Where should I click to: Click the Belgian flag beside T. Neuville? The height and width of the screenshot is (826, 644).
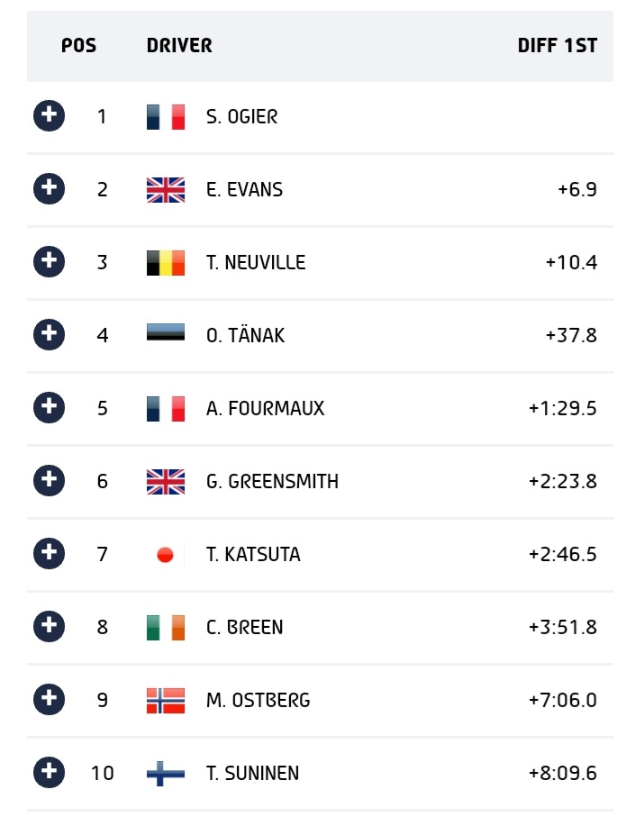tap(166, 262)
